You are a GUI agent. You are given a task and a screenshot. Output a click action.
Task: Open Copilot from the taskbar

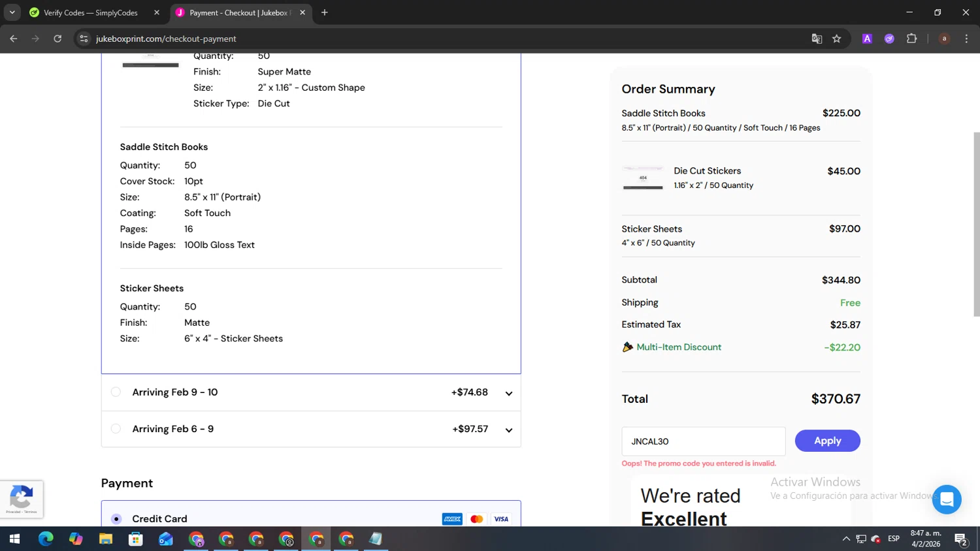click(x=76, y=539)
